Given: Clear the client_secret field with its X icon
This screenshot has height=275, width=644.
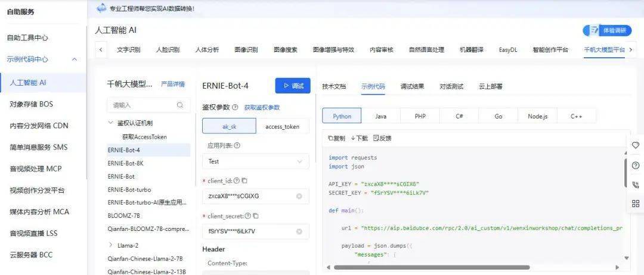Looking at the screenshot, I should 299,232.
